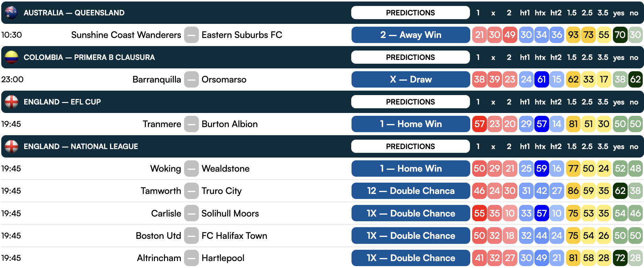Image resolution: width=644 pixels, height=268 pixels.
Task: Click '12 — Double Chanca' prediction for Tamworth
Action: pos(411,191)
